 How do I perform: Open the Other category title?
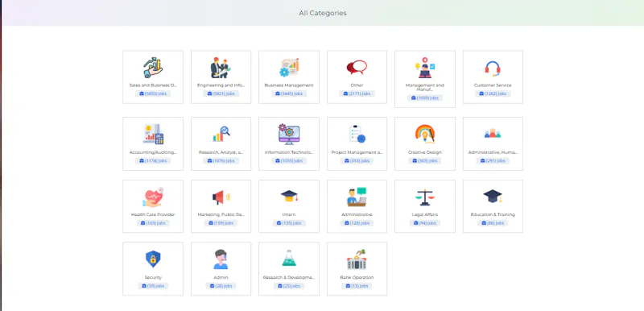coord(357,85)
